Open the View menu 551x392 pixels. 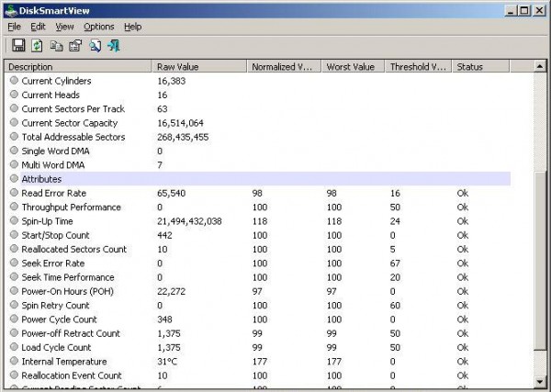[64, 27]
